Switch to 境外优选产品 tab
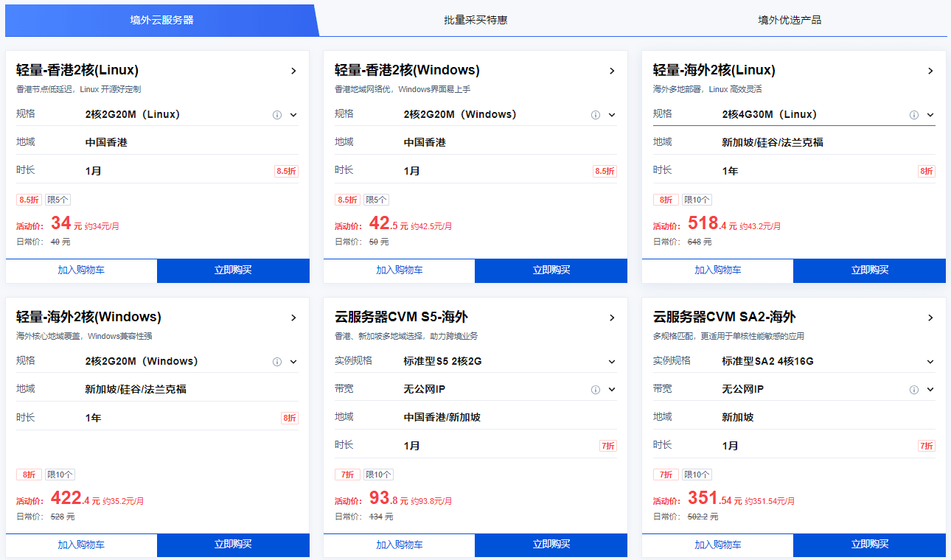Screen dimensions: 951x560 point(790,20)
